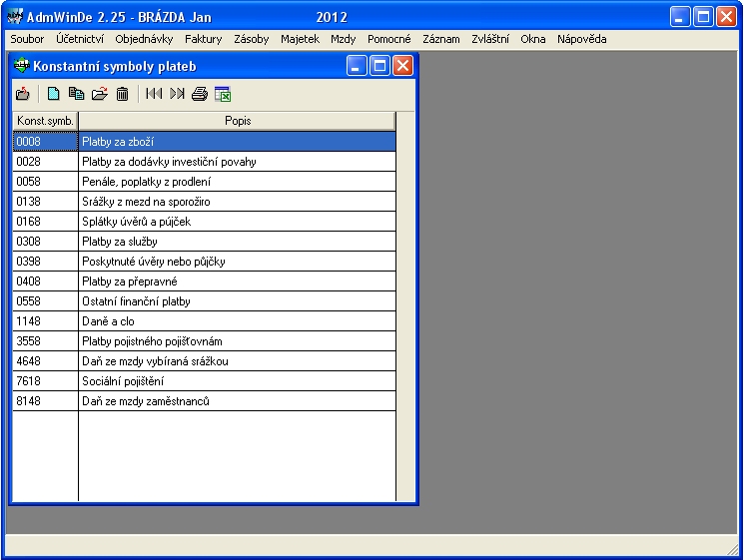Open the Faktury menu
The image size is (744, 560).
(203, 39)
